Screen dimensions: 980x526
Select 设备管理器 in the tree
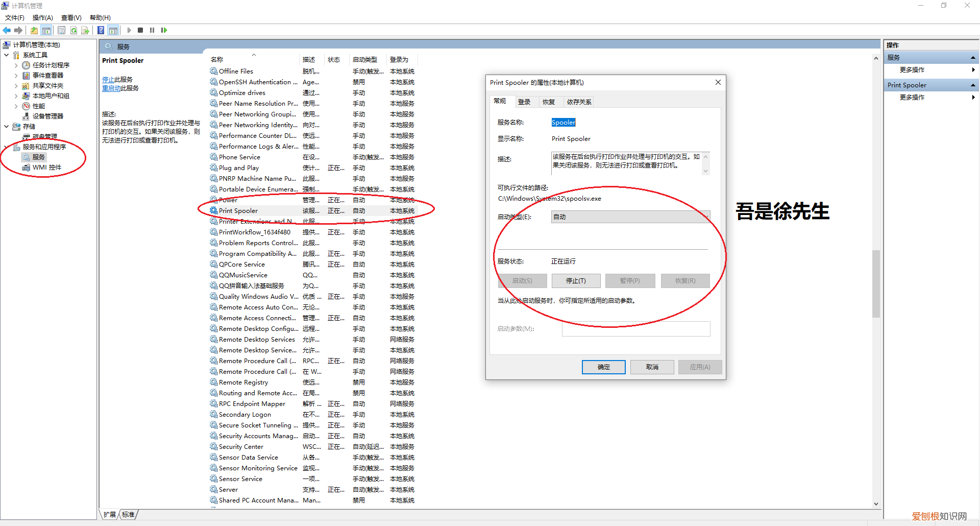47,116
